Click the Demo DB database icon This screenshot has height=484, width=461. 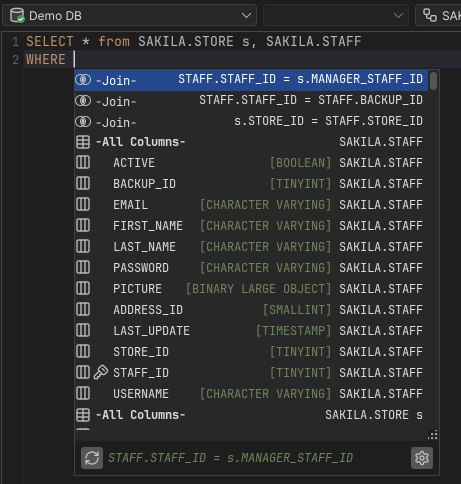17,15
